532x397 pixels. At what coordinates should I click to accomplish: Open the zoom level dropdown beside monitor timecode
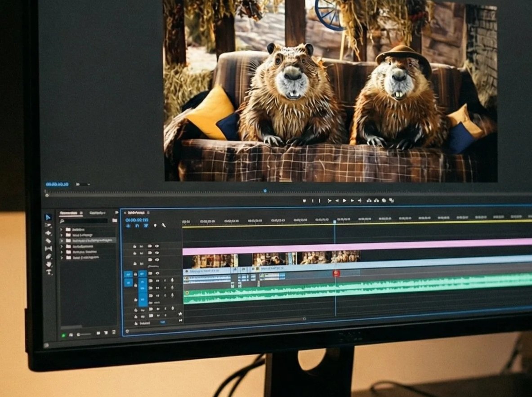pos(83,184)
